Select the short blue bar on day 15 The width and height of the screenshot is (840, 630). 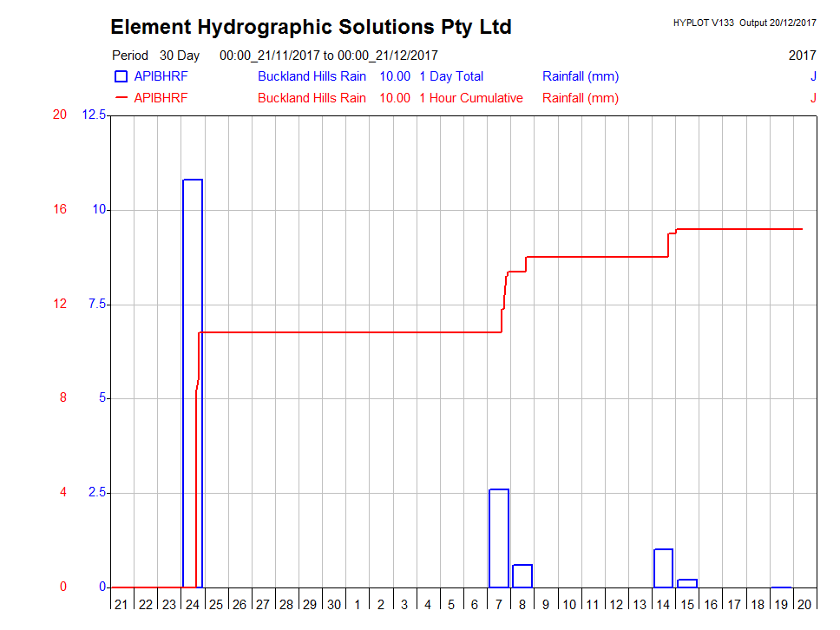click(687, 583)
